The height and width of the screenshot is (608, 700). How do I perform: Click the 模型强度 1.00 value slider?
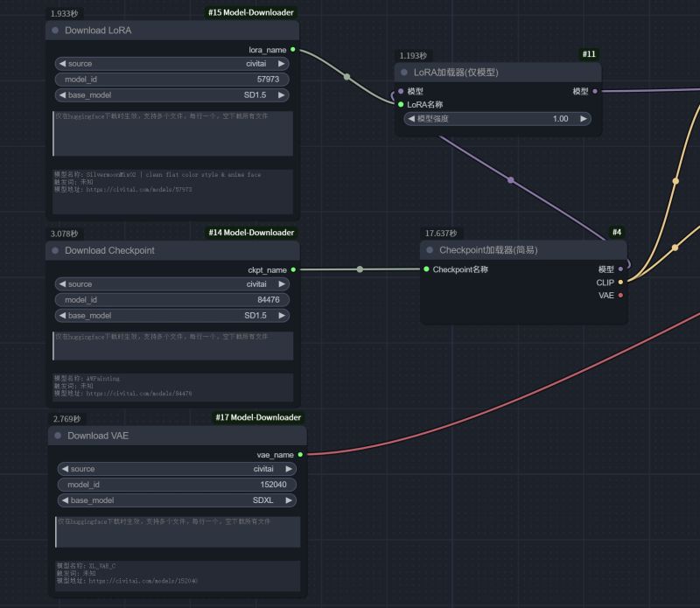pos(497,119)
